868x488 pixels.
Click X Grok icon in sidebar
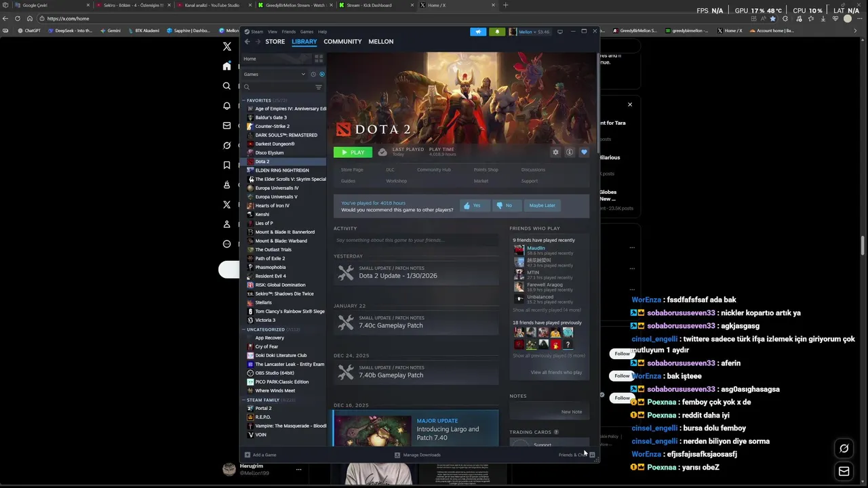pos(226,145)
